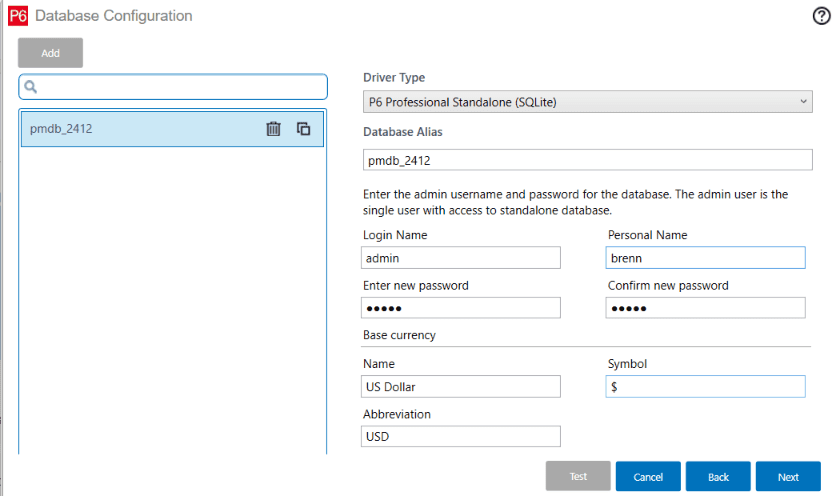Click the Next button
Image resolution: width=836 pixels, height=496 pixels.
[x=788, y=477]
